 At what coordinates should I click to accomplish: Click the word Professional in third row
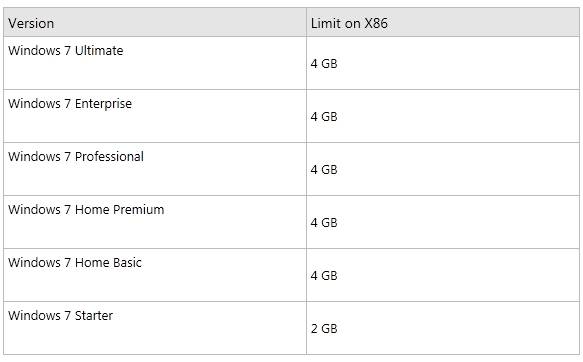[109, 156]
